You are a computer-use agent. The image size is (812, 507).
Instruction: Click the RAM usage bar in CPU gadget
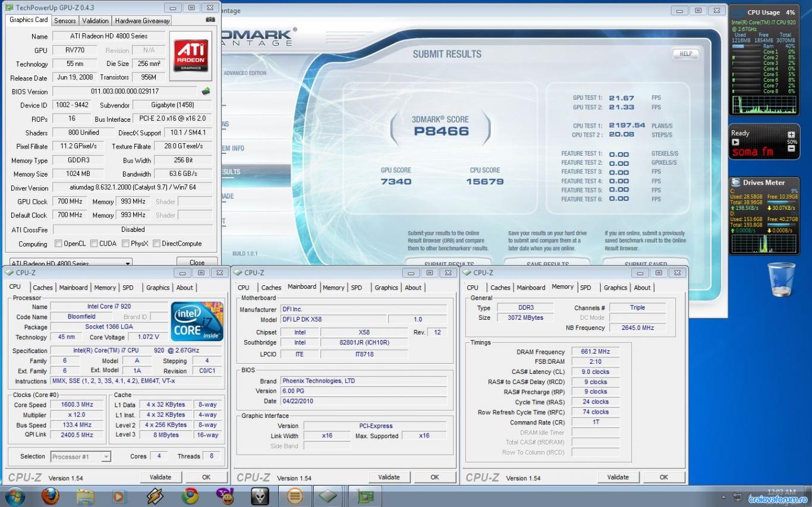(746, 46)
